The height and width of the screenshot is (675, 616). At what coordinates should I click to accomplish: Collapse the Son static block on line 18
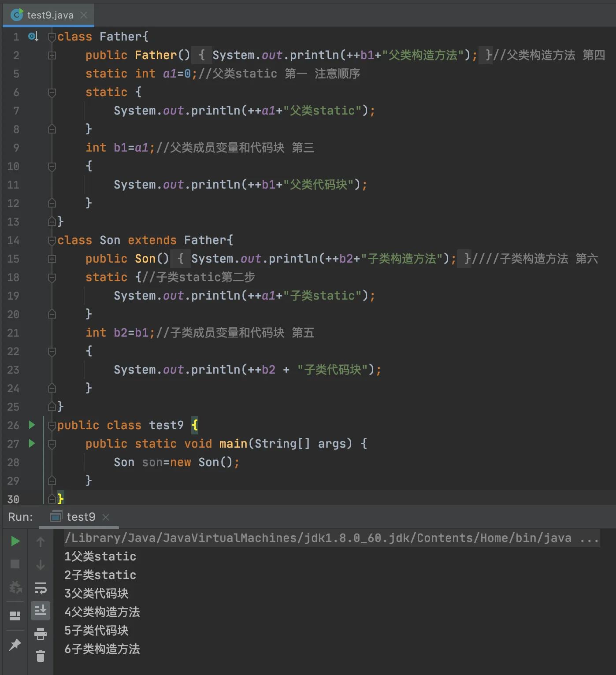pyautogui.click(x=52, y=278)
